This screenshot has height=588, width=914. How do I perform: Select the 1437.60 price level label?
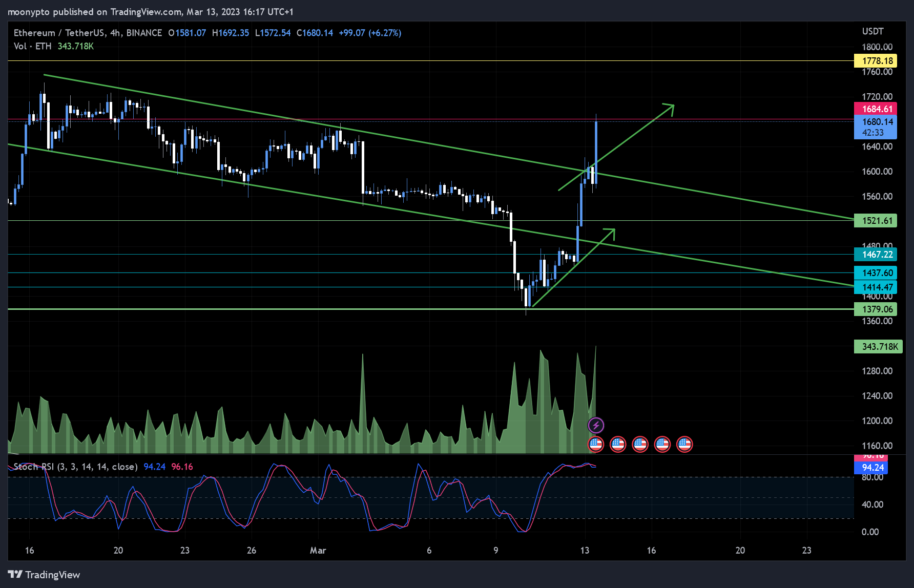point(876,273)
